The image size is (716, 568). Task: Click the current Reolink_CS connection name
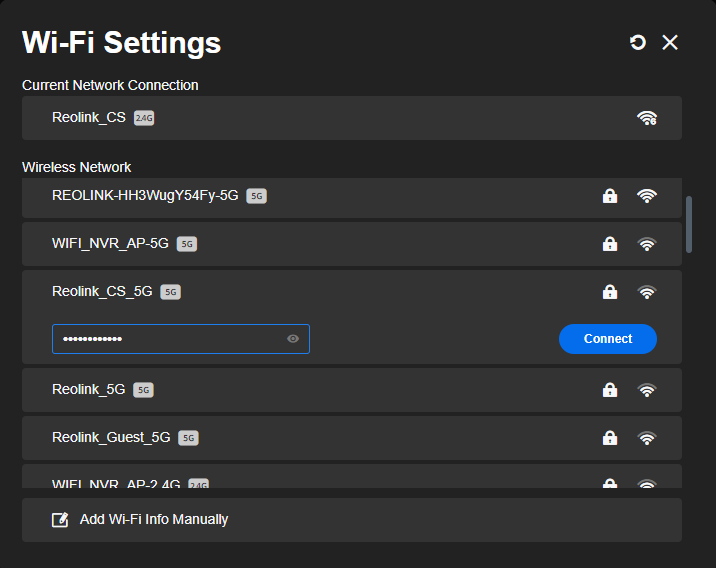(x=89, y=118)
